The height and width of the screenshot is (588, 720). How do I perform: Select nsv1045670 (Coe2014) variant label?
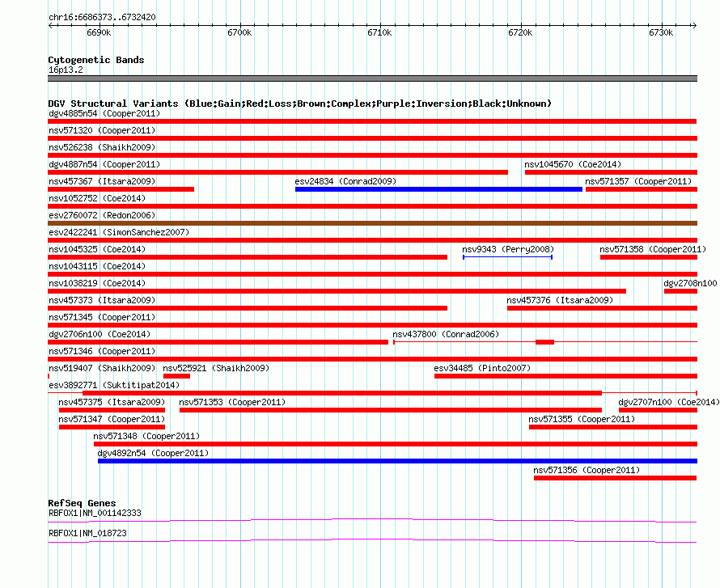click(x=573, y=164)
